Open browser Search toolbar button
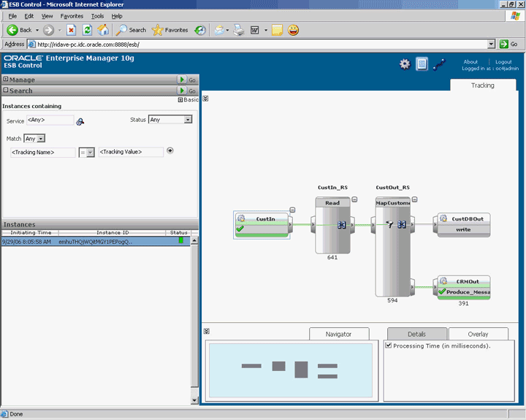The width and height of the screenshot is (526, 420). point(131,30)
